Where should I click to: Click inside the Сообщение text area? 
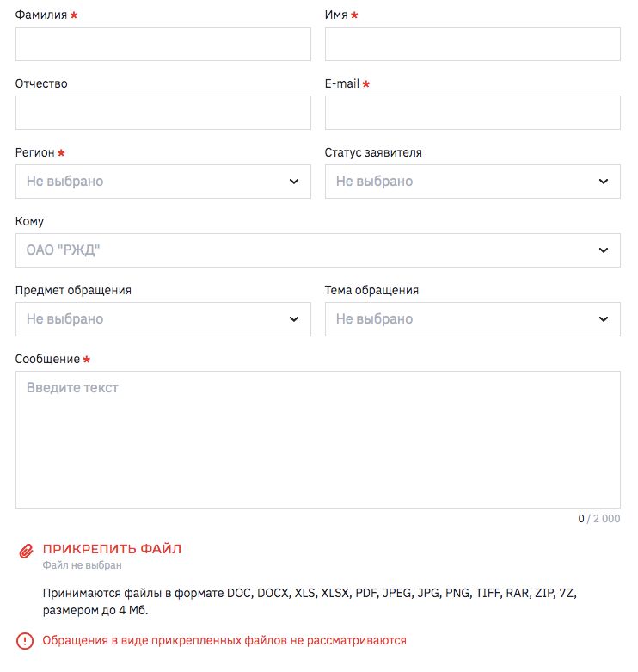pos(317,440)
